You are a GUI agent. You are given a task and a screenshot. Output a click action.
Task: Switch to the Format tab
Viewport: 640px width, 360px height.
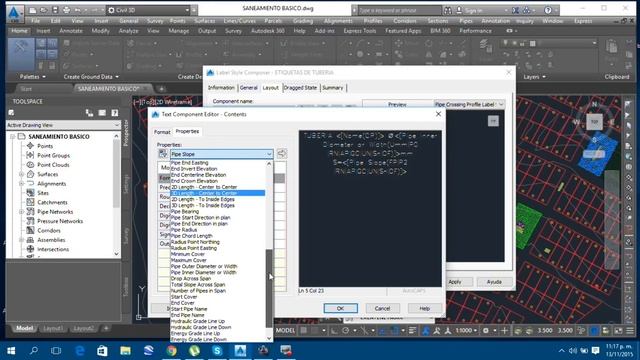(162, 132)
